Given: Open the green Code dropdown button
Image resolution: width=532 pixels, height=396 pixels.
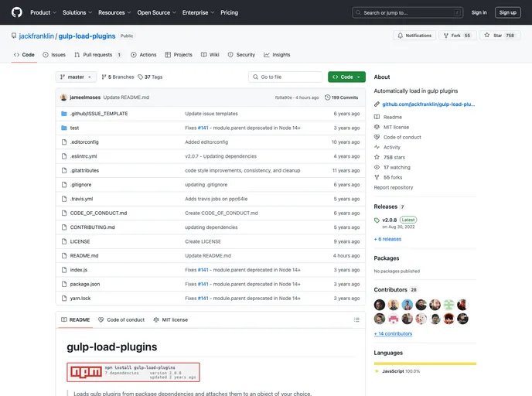Looking at the screenshot, I should point(346,77).
